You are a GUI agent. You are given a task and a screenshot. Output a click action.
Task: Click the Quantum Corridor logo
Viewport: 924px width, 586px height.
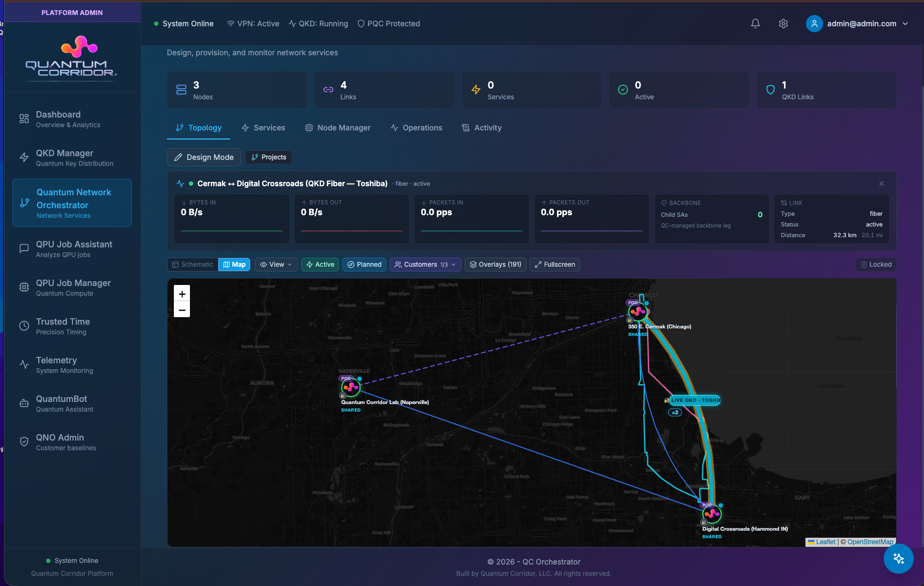(72, 57)
